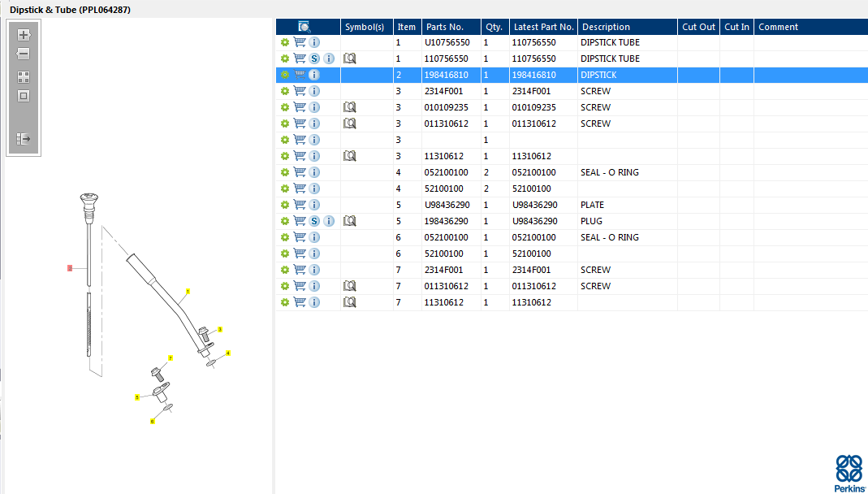Click the four-squares grid view icon

click(x=24, y=77)
